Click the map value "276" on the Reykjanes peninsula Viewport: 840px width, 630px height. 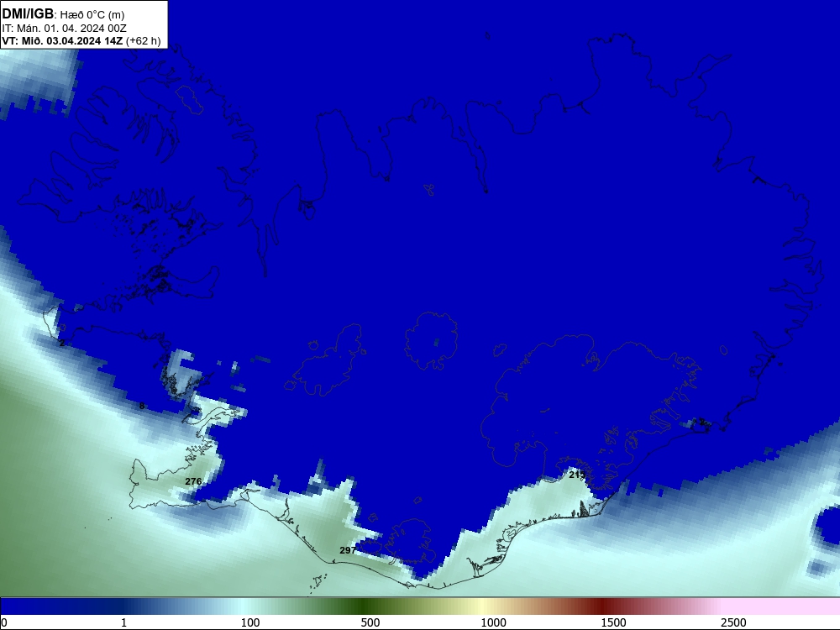(x=193, y=481)
